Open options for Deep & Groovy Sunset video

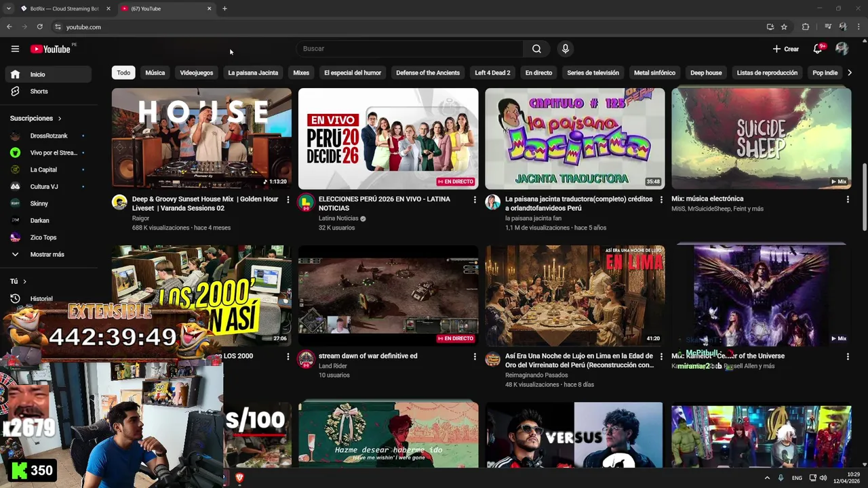[x=288, y=200]
